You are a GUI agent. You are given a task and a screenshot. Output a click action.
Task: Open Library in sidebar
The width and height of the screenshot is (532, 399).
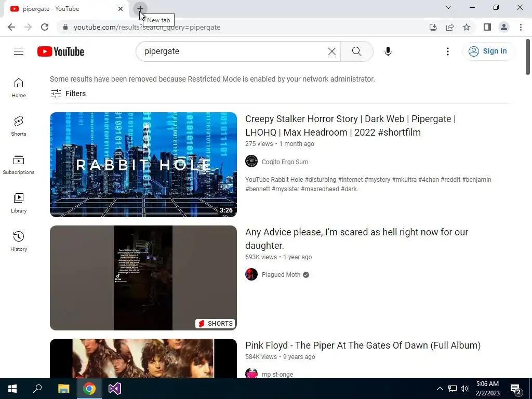[19, 203]
